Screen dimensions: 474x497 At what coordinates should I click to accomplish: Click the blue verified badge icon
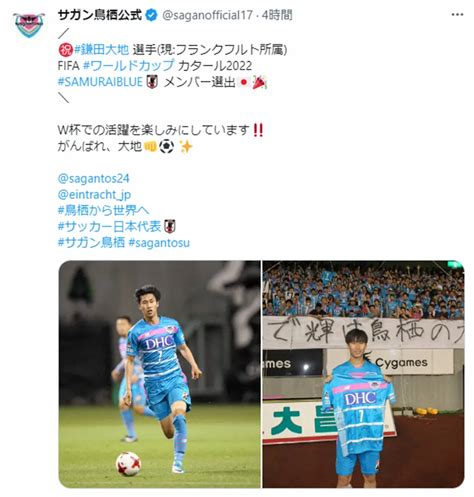(x=152, y=15)
